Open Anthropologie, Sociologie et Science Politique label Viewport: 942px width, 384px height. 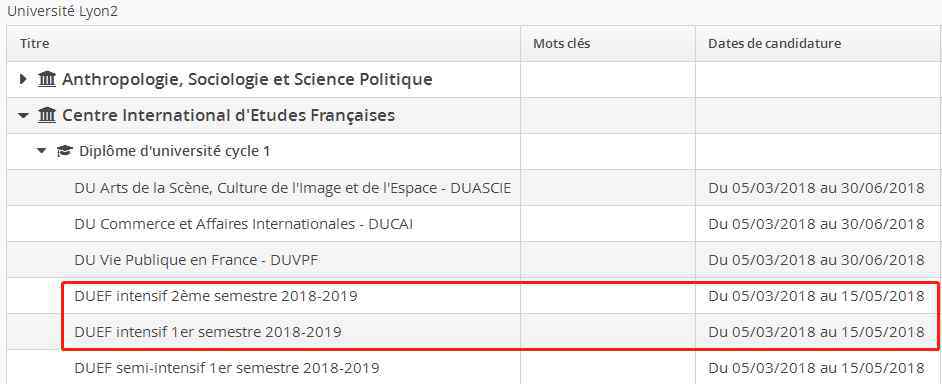pos(247,79)
